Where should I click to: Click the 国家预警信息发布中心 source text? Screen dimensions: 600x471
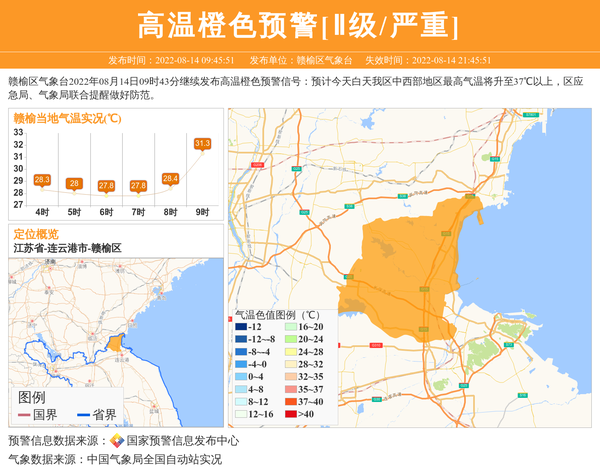pyautogui.click(x=182, y=441)
